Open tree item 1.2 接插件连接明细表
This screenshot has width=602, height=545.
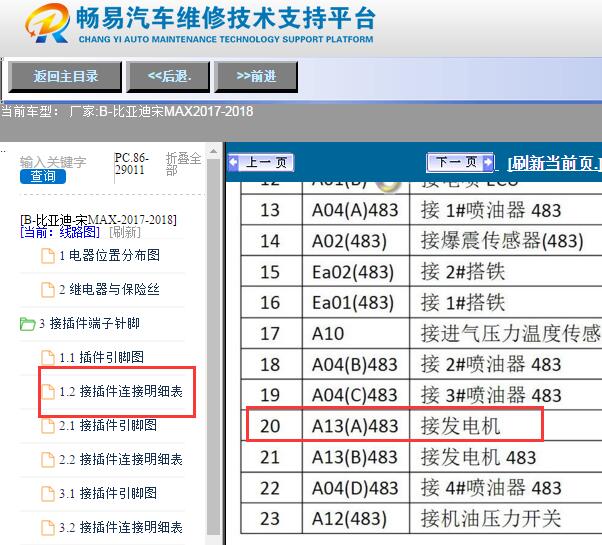tap(121, 391)
